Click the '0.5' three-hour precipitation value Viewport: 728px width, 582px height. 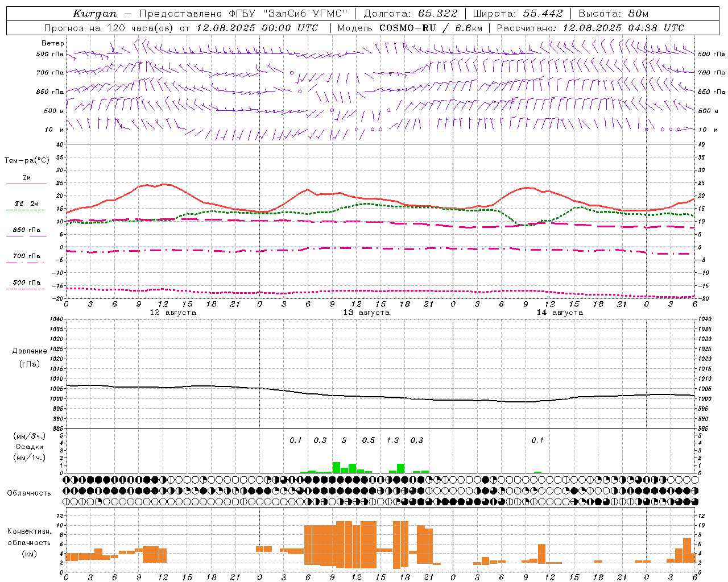pos(369,440)
